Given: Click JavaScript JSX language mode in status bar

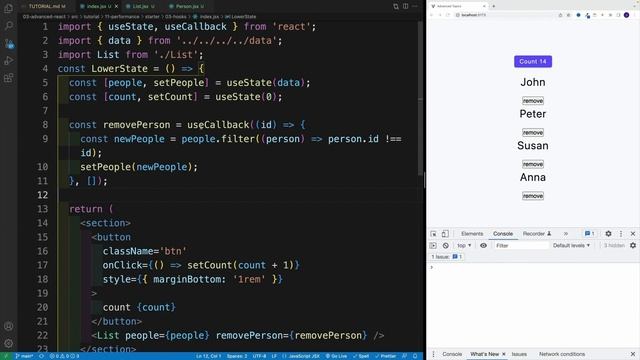Looking at the screenshot, I should click(x=301, y=356).
